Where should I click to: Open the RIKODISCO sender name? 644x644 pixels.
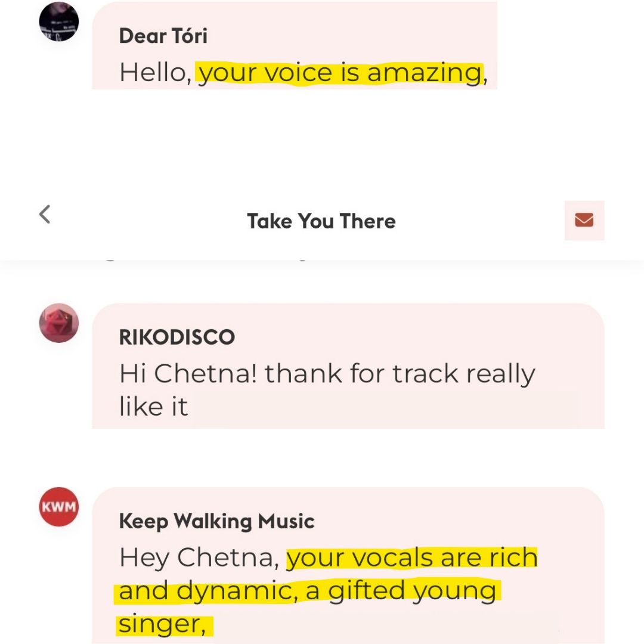coord(177,337)
